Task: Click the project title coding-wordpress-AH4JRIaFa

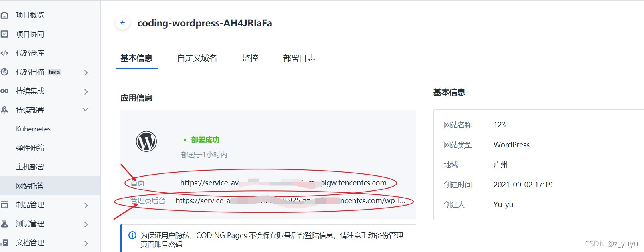Action: tap(205, 23)
